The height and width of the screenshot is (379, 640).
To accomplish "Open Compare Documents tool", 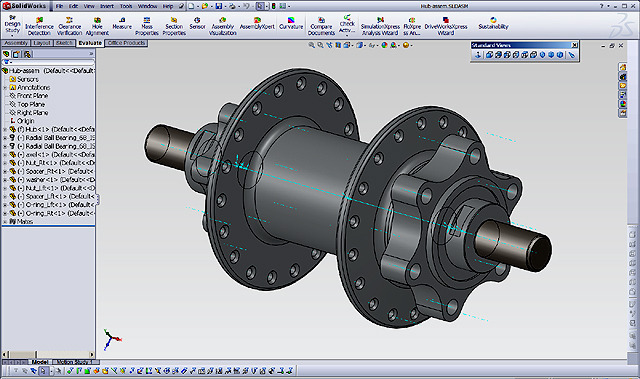I will pos(321,26).
